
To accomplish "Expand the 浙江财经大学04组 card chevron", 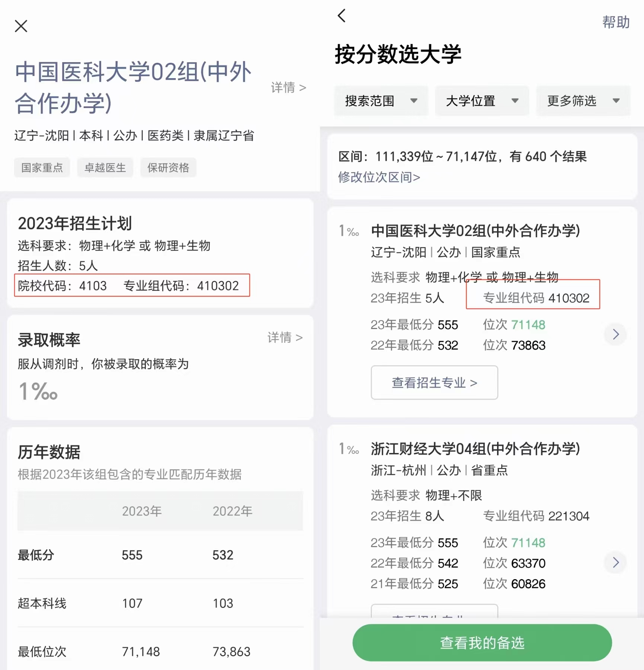I will pos(615,563).
